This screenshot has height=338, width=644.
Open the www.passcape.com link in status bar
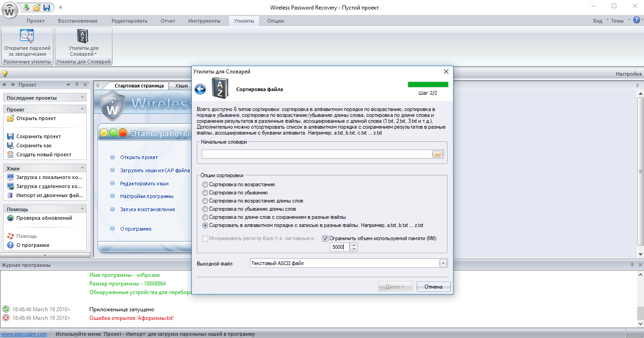tap(24, 334)
